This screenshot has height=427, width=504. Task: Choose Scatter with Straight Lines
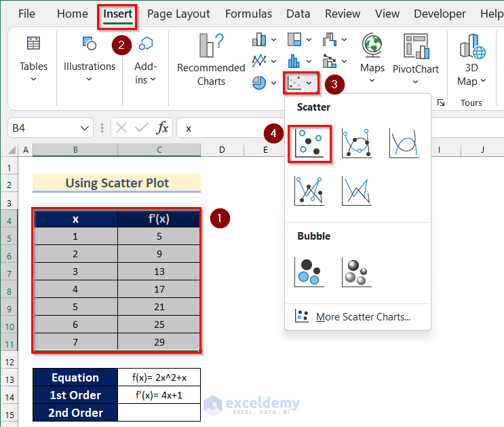point(357,191)
